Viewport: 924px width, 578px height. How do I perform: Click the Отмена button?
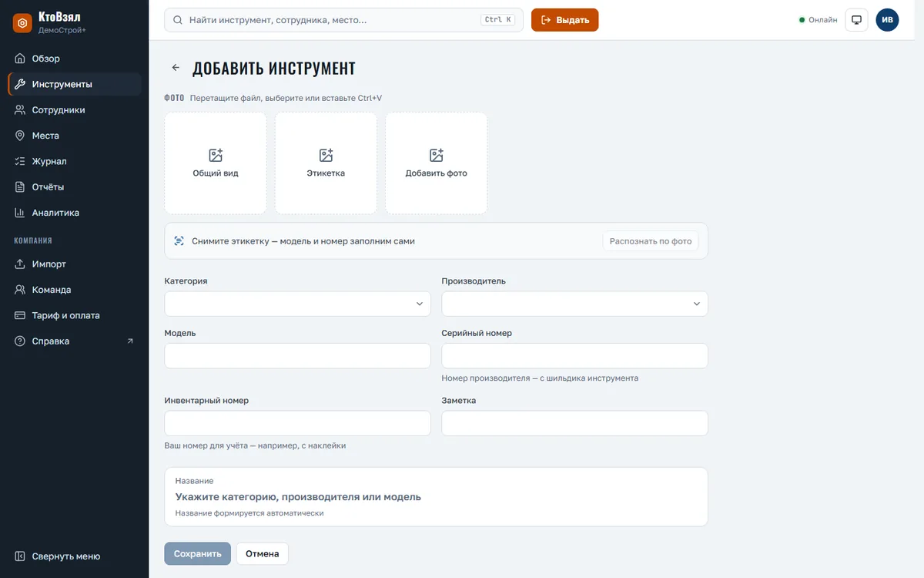pos(262,554)
